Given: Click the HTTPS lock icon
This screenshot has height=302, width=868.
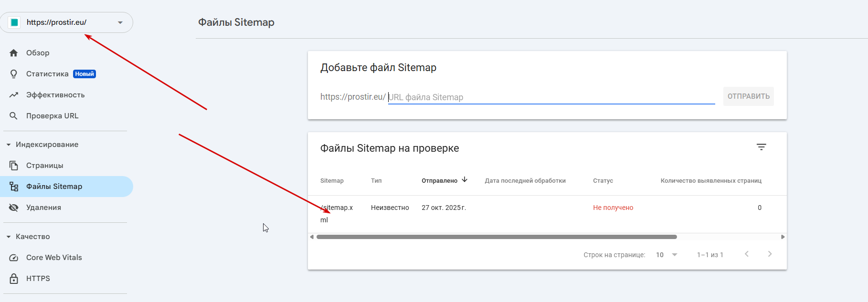Looking at the screenshot, I should (x=14, y=279).
